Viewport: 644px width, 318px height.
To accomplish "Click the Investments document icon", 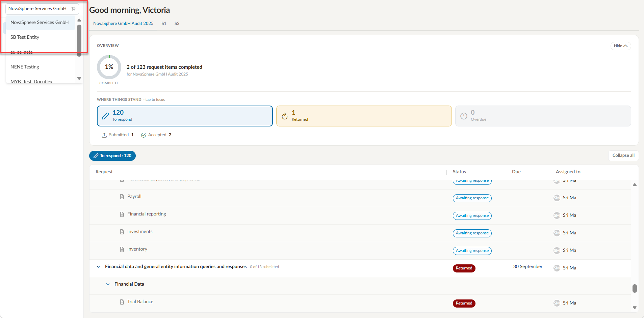I will point(122,232).
